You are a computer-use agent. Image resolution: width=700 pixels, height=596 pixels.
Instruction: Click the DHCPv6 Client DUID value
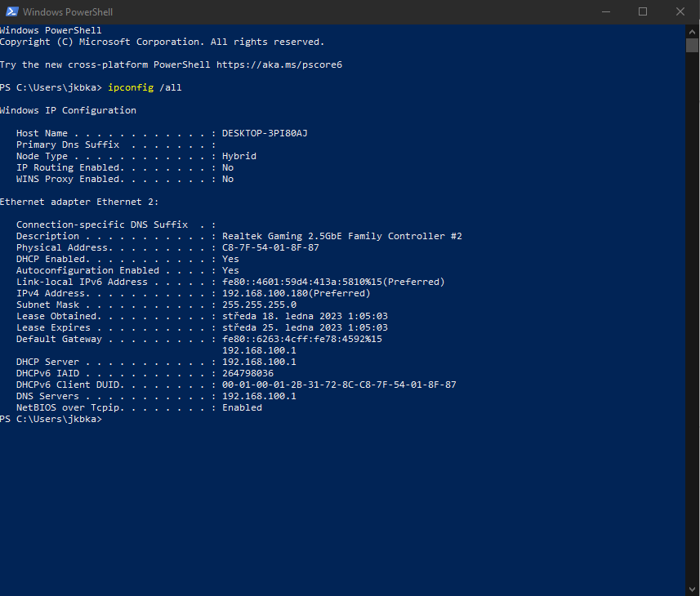click(339, 385)
